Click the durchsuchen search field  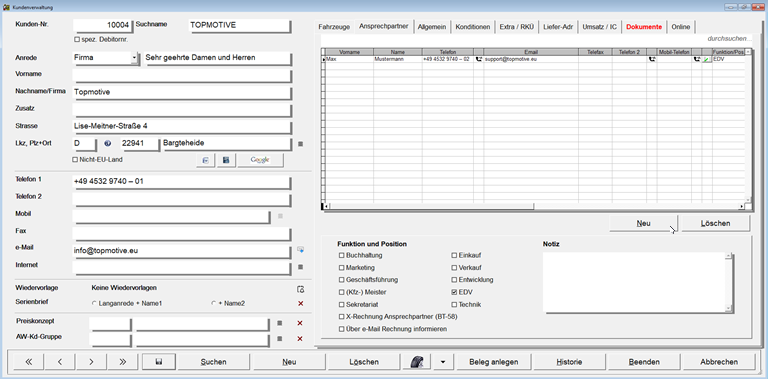coord(728,39)
